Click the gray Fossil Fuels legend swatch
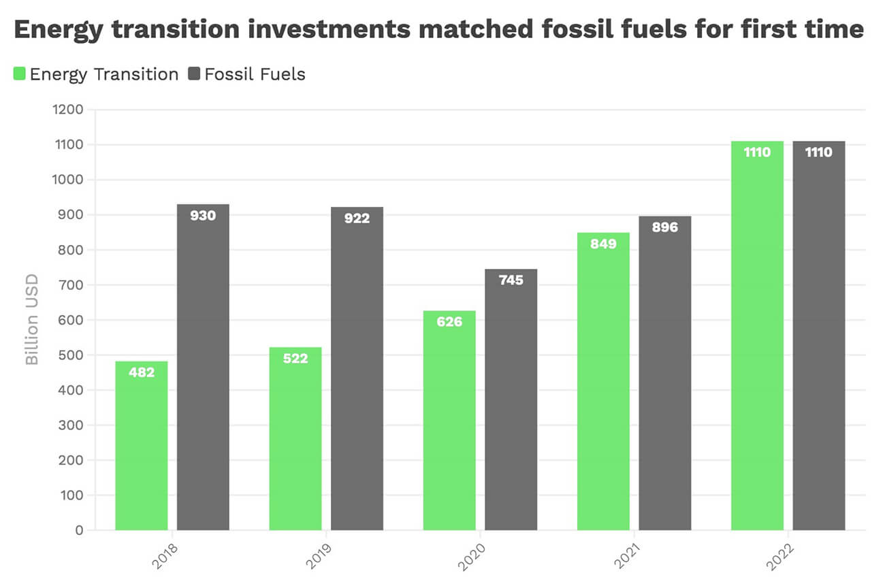This screenshot has width=885, height=588. (x=194, y=73)
